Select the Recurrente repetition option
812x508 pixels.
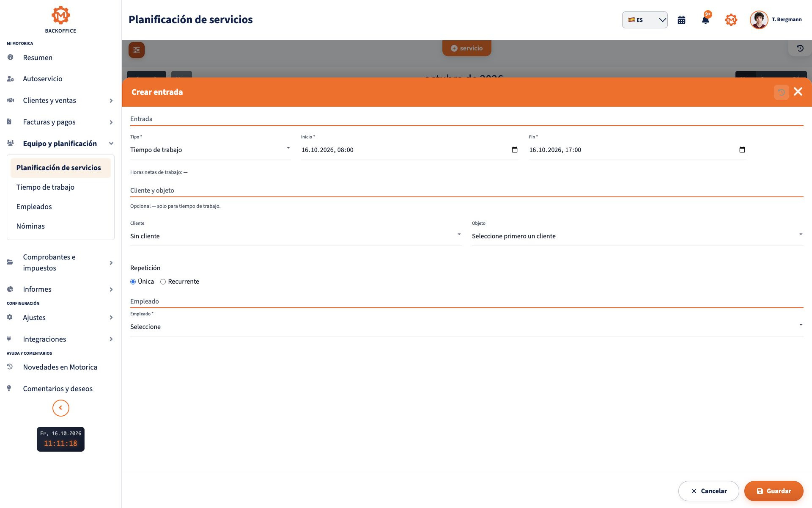(x=163, y=282)
